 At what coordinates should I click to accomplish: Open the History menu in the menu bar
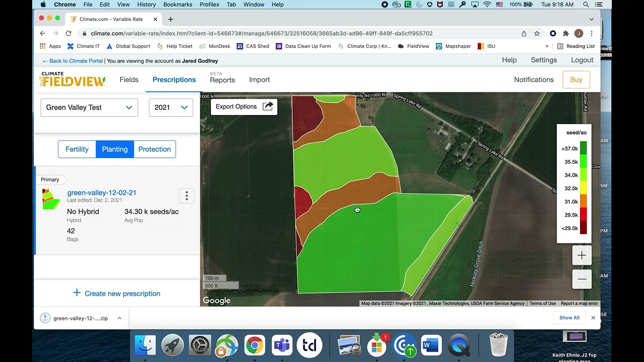(146, 5)
